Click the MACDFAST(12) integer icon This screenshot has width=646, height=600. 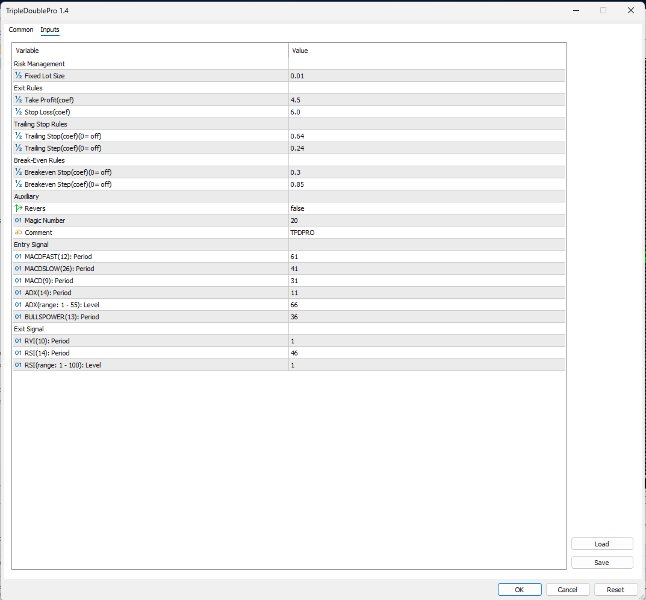pyautogui.click(x=18, y=256)
